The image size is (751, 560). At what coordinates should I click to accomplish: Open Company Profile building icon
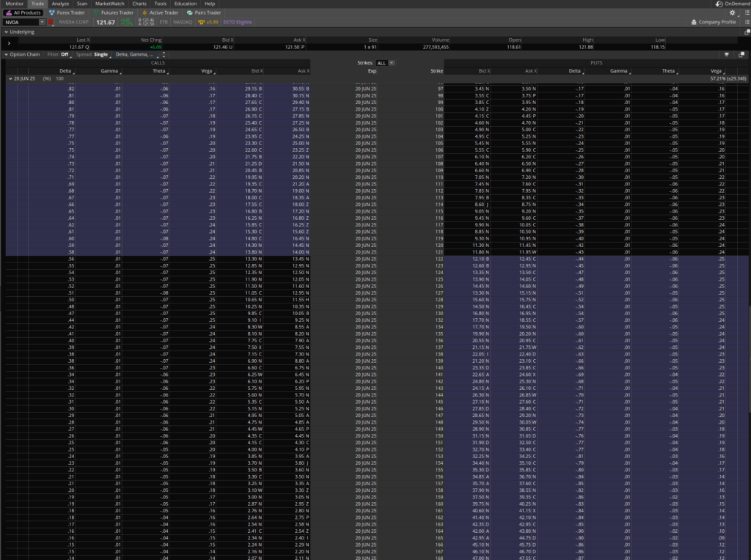tap(693, 23)
